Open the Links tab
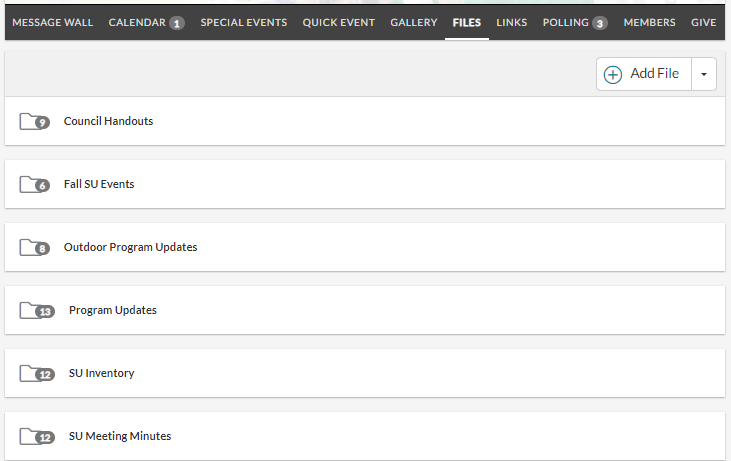Viewport: 731px width, 461px height. 511,22
